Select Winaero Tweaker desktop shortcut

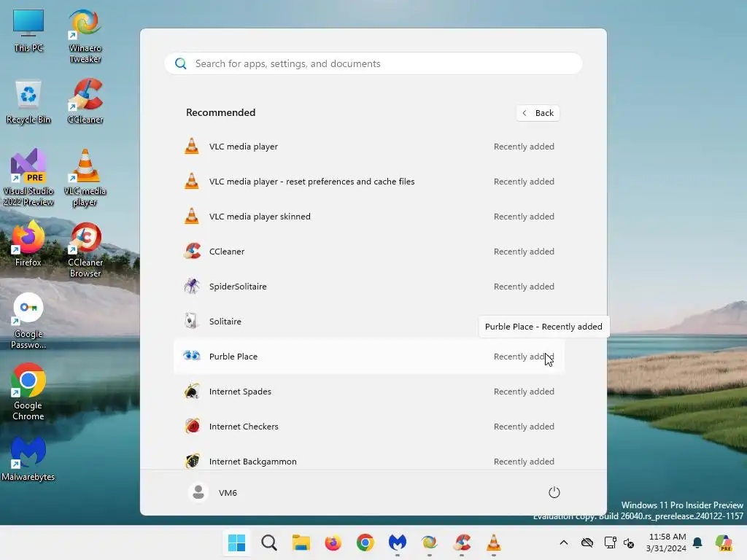pyautogui.click(x=85, y=36)
